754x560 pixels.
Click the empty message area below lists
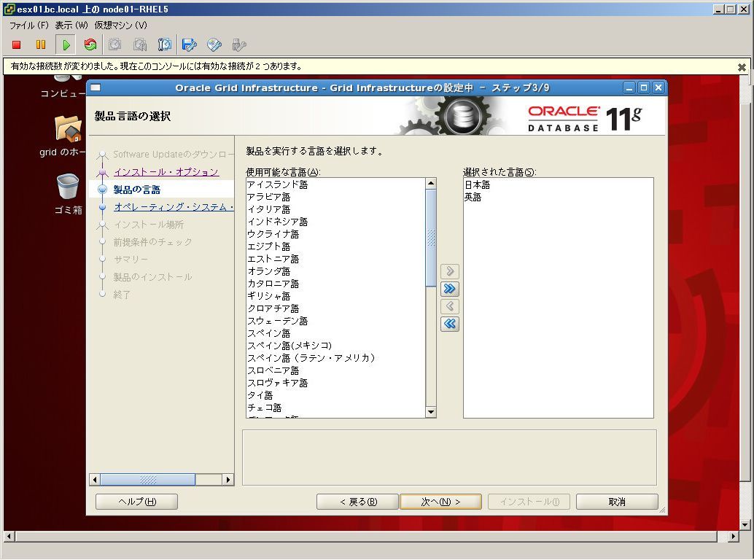[449, 457]
